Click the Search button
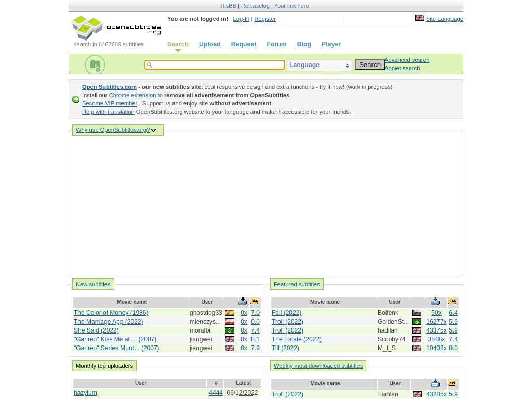The image size is (532, 399). 370,64
